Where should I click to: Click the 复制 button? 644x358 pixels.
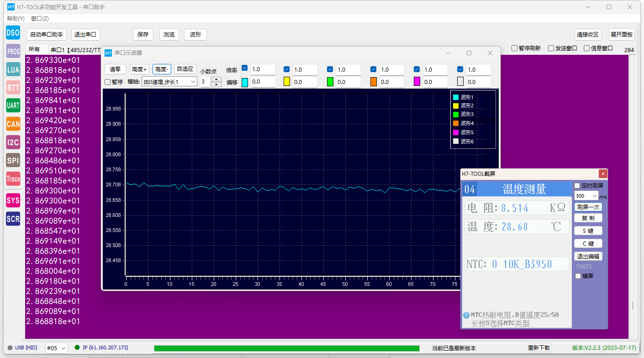click(588, 218)
